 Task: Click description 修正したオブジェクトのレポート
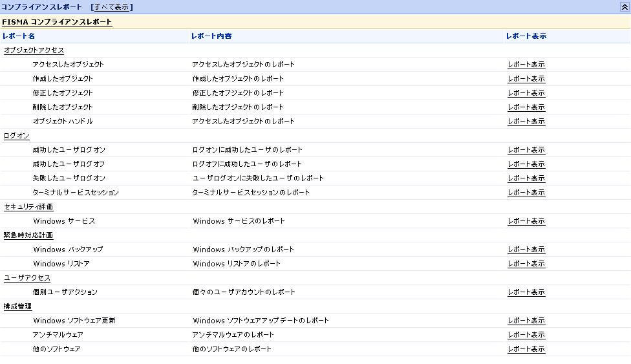click(x=238, y=93)
